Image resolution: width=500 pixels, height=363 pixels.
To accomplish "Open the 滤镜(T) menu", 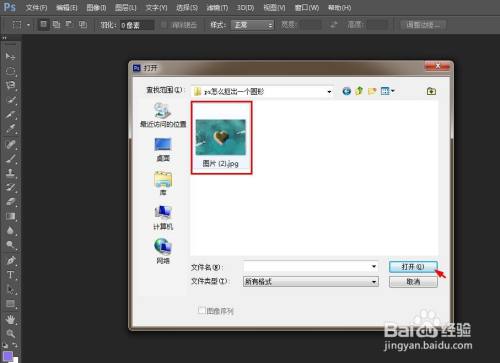I will point(217,7).
